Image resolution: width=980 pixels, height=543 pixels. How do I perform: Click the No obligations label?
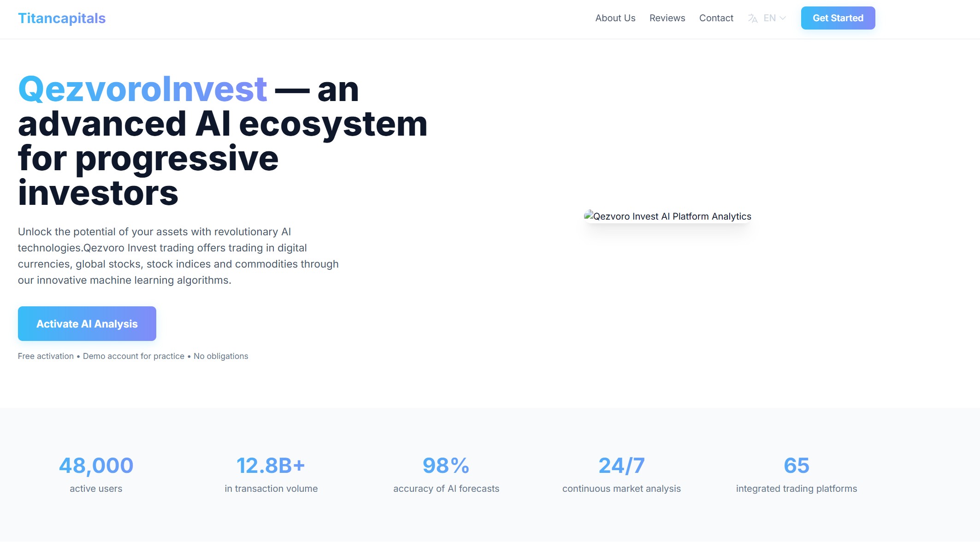coord(220,356)
